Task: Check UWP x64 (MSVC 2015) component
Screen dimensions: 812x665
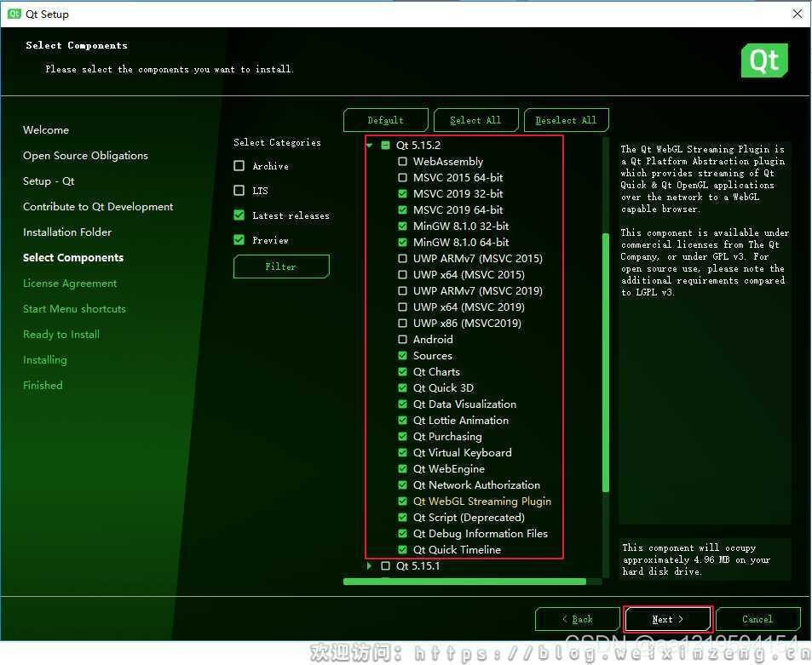Action: 402,274
